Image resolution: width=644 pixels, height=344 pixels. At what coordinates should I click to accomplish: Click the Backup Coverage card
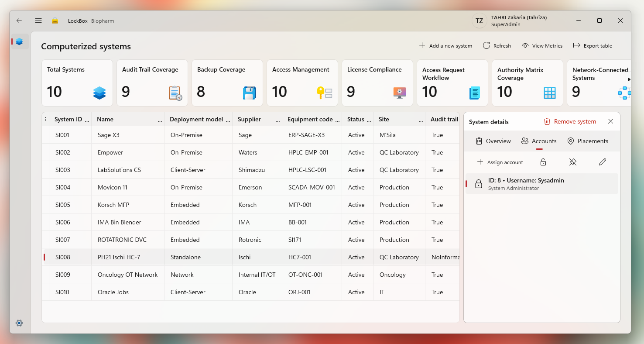pyautogui.click(x=227, y=83)
